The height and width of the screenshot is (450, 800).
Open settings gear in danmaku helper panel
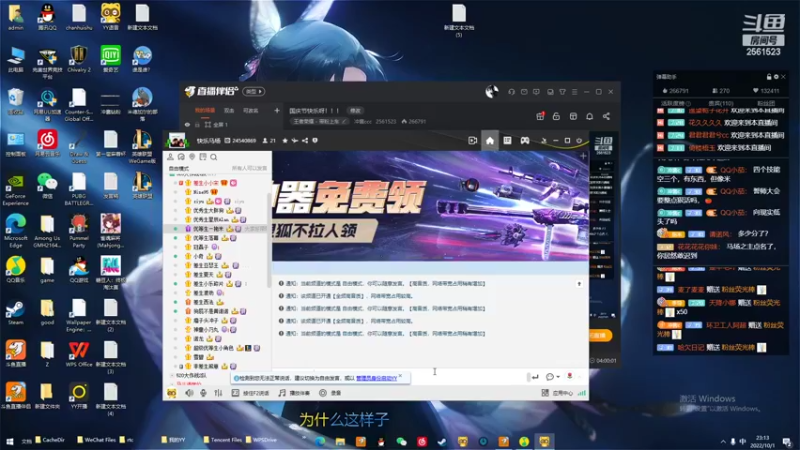pyautogui.click(x=776, y=77)
